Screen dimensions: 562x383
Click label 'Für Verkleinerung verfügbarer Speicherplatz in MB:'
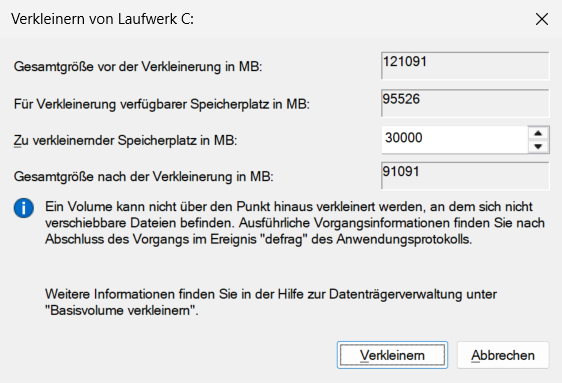point(162,104)
